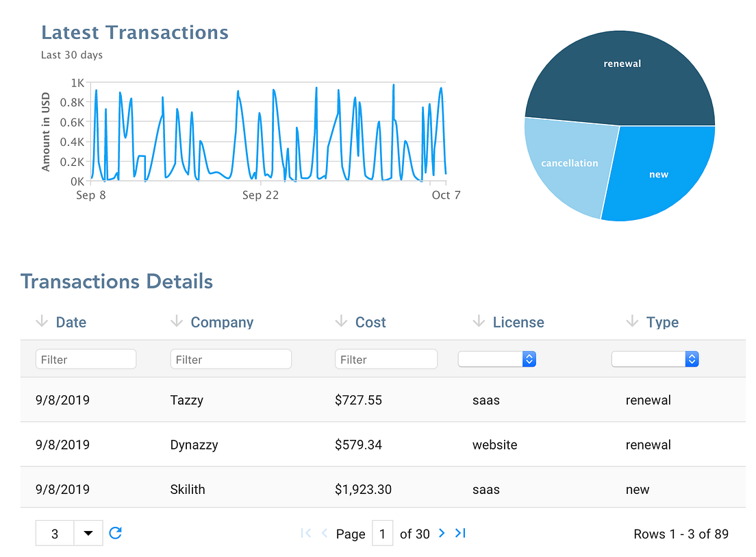Click the page number input box
Viewport: 756px width, 557px height.
tap(383, 533)
